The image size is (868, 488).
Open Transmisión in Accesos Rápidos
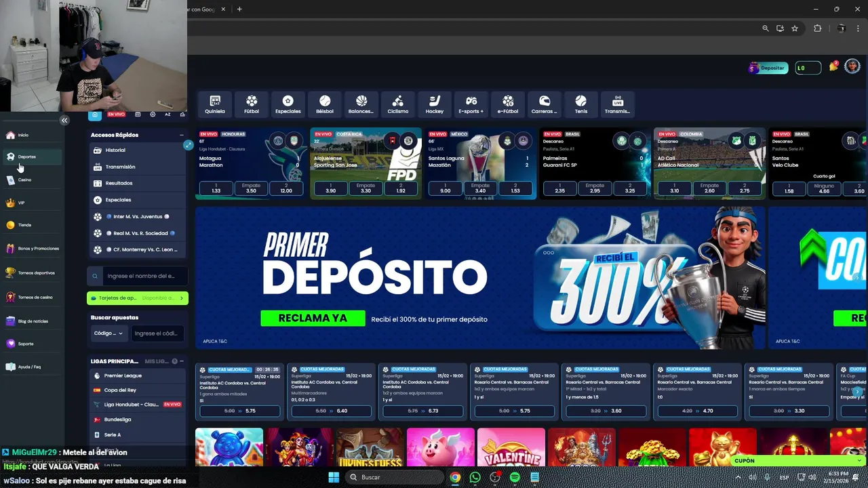tap(138, 167)
